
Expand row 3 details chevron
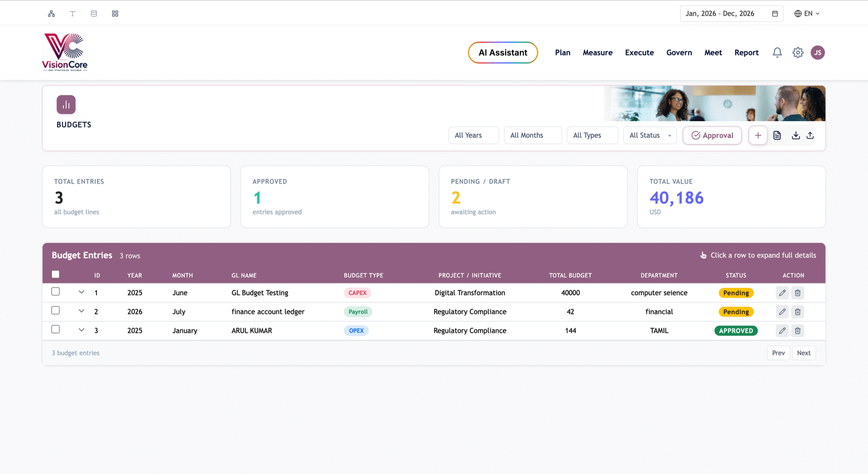[x=81, y=330]
